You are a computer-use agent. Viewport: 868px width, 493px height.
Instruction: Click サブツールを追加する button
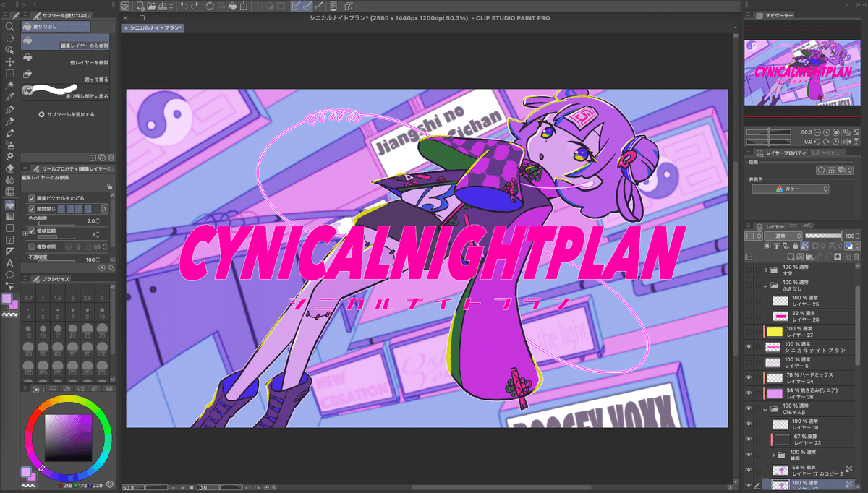point(66,114)
